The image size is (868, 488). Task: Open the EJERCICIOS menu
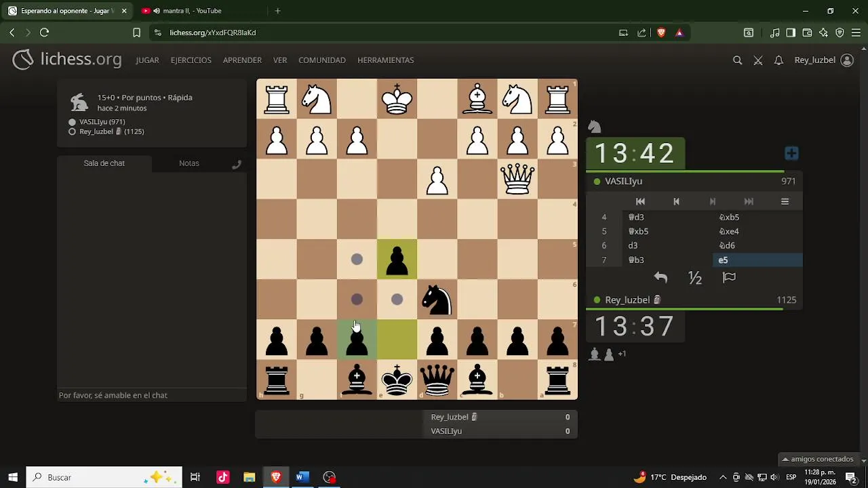click(x=191, y=60)
